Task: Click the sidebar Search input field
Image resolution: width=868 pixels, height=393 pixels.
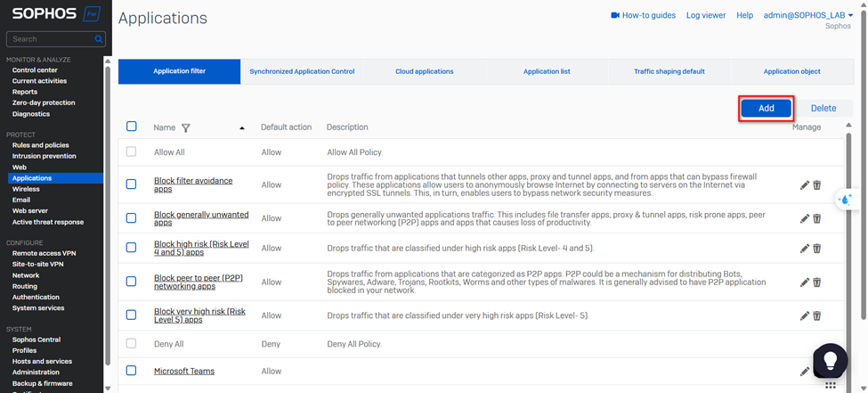Action: (51, 39)
